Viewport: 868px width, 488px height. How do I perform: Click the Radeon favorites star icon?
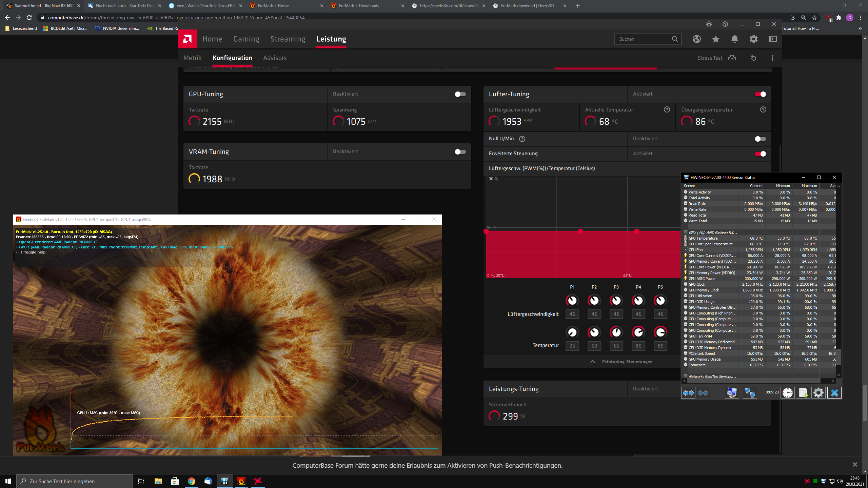point(715,39)
